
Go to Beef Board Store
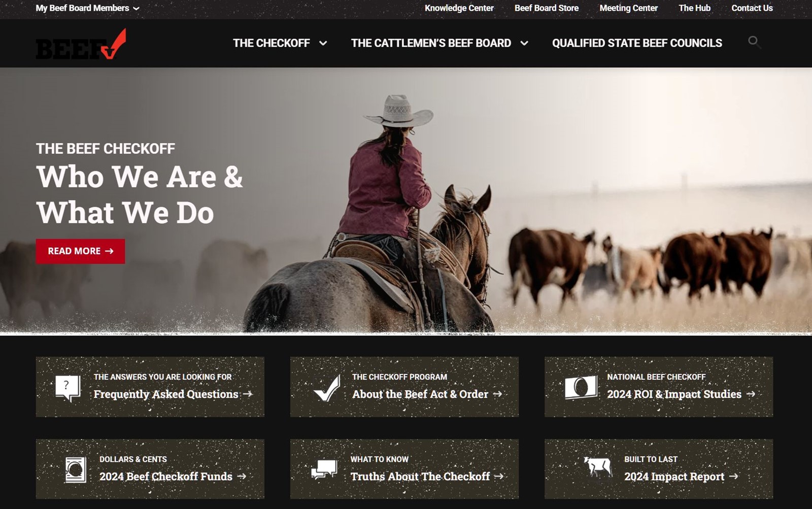coord(547,8)
